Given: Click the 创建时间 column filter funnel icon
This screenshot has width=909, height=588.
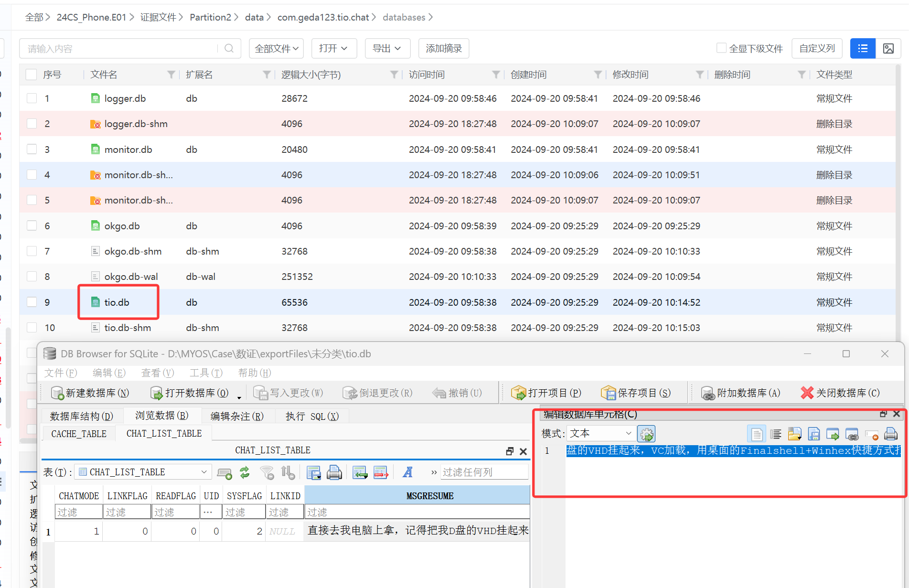Looking at the screenshot, I should [x=598, y=75].
